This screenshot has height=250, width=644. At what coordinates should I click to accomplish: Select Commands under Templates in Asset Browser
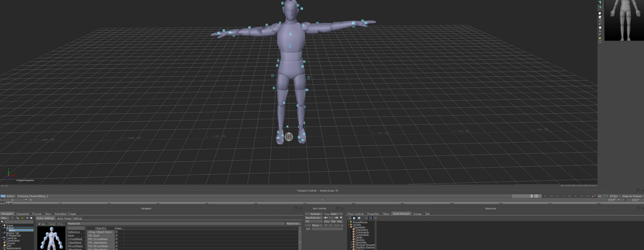[362, 232]
